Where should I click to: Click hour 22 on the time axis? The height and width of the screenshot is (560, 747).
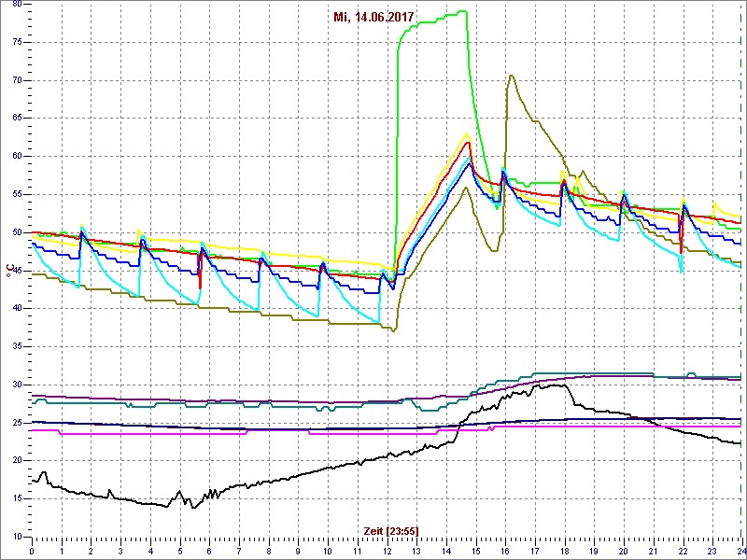(684, 551)
